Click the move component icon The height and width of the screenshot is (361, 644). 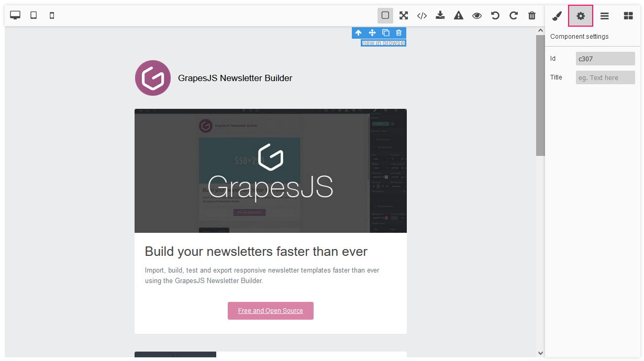pyautogui.click(x=372, y=33)
